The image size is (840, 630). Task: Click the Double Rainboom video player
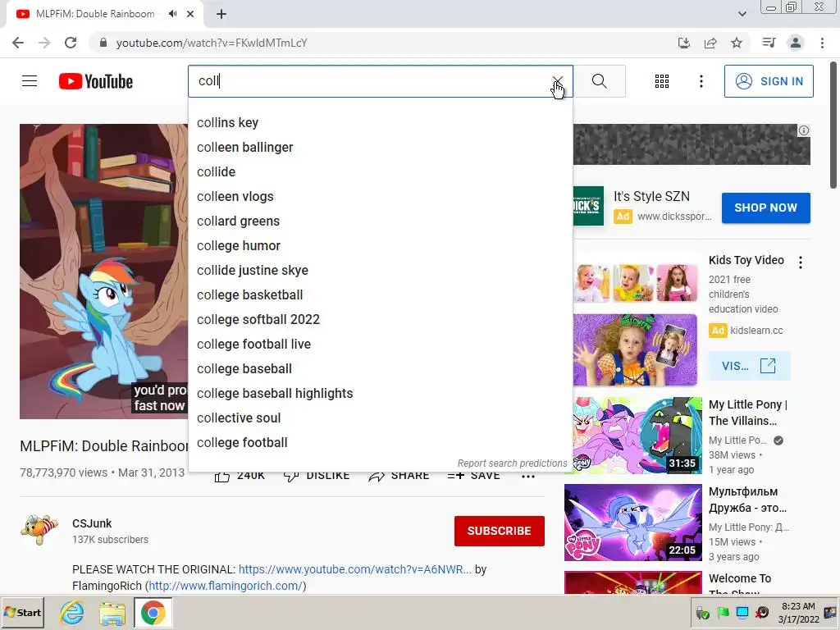coord(104,272)
